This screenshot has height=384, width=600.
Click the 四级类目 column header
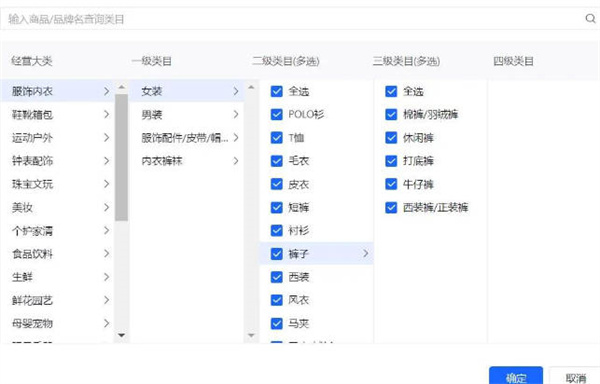(513, 61)
